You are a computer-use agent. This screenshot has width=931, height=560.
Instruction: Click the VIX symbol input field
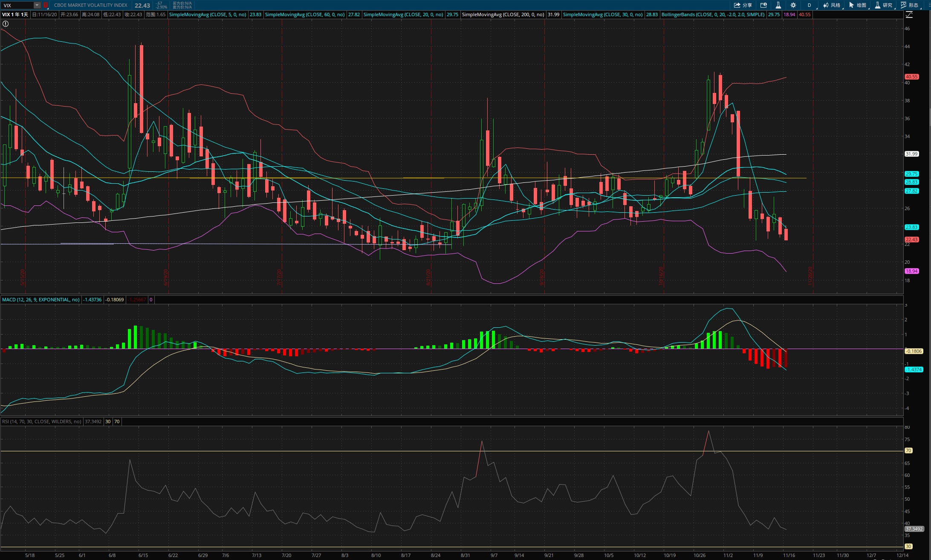[x=17, y=5]
